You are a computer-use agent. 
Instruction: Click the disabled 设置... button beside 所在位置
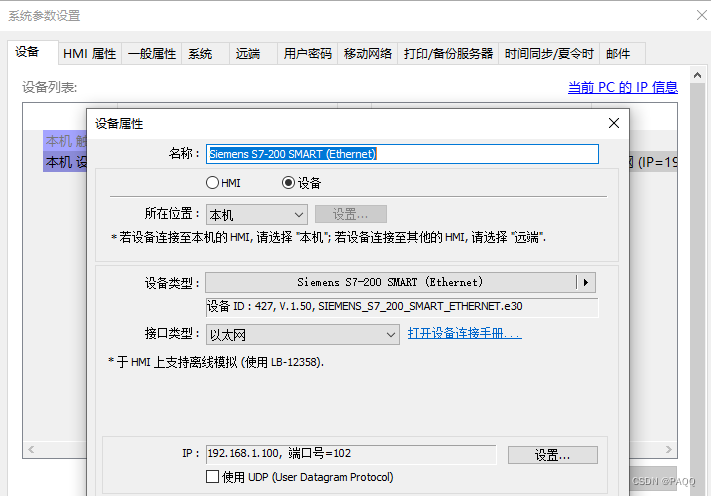(x=351, y=214)
